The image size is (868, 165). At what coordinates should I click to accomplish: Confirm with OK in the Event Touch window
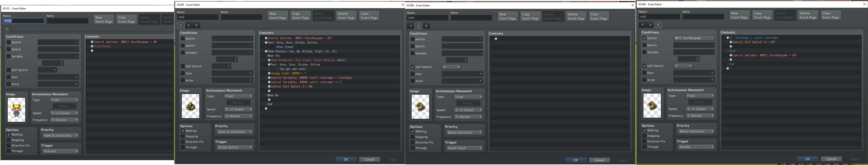(576, 160)
